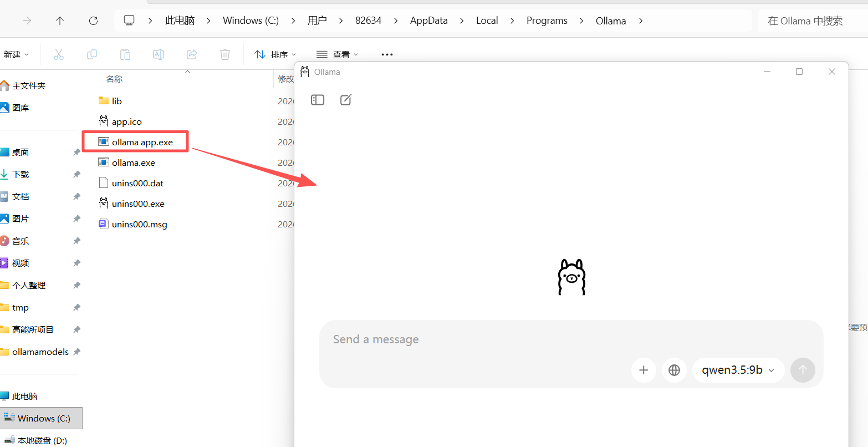
Task: Click the computer icon in address bar
Action: [x=129, y=21]
